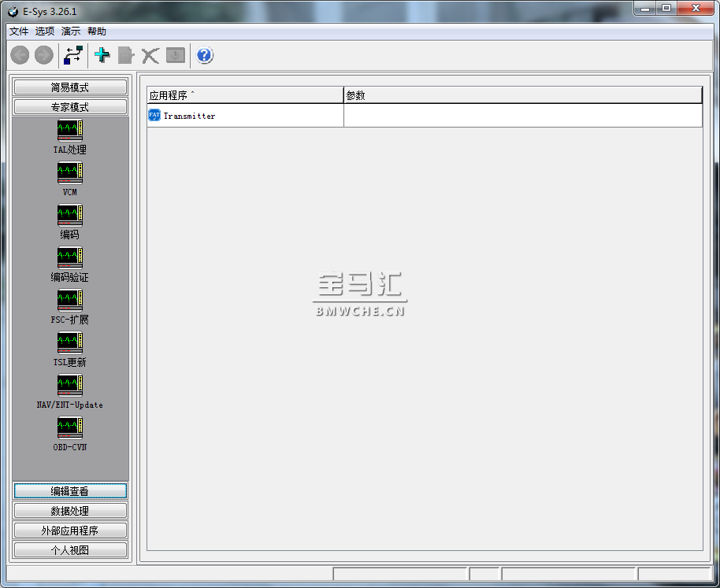The image size is (720, 588).
Task: Open the OBD-CVN module icon
Action: pos(70,428)
